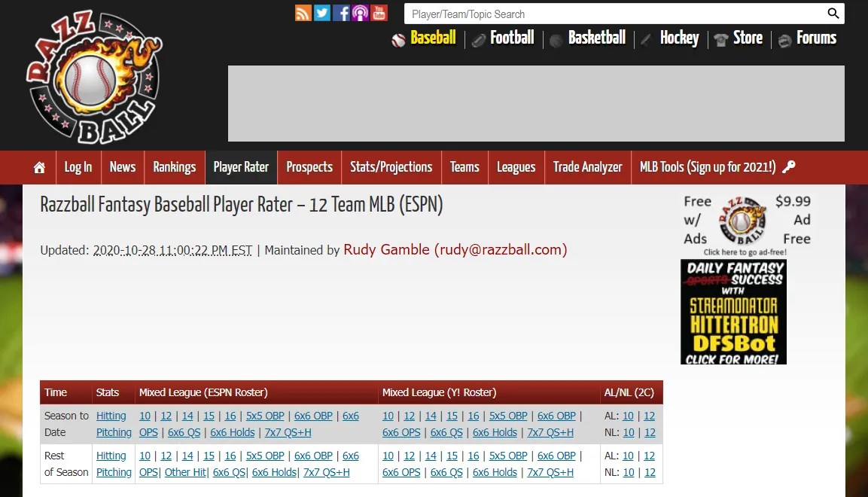Image resolution: width=868 pixels, height=497 pixels.
Task: Open the Rankings menu item
Action: [x=174, y=167]
